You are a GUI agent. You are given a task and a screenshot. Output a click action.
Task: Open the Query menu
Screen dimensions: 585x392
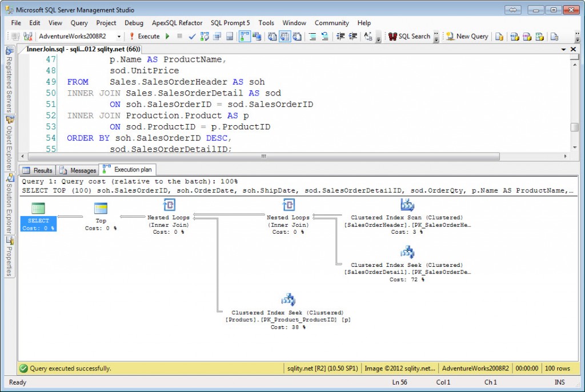(x=79, y=23)
